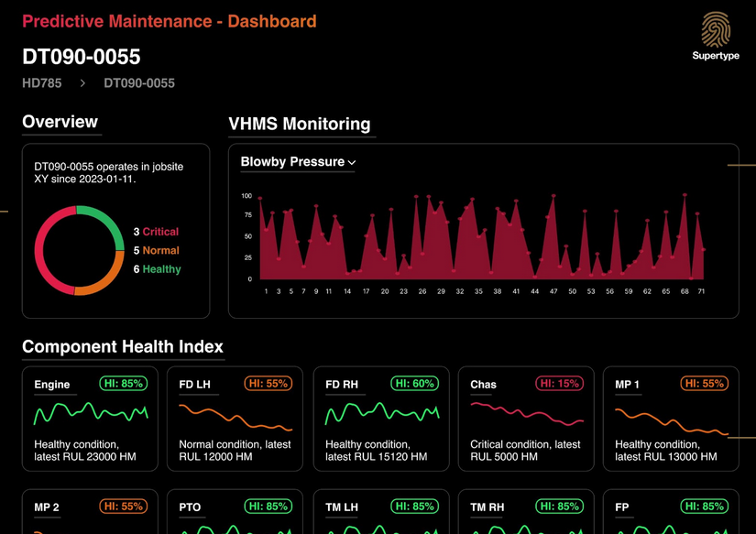Click the FD LH orange sparkline
The height and width of the screenshot is (534, 756).
click(236, 418)
